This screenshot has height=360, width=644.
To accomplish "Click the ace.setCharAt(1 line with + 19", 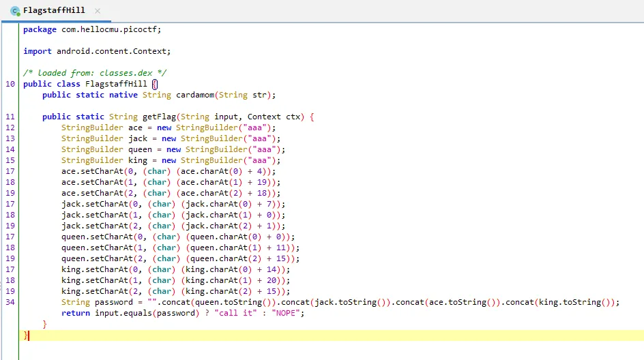I will click(171, 182).
